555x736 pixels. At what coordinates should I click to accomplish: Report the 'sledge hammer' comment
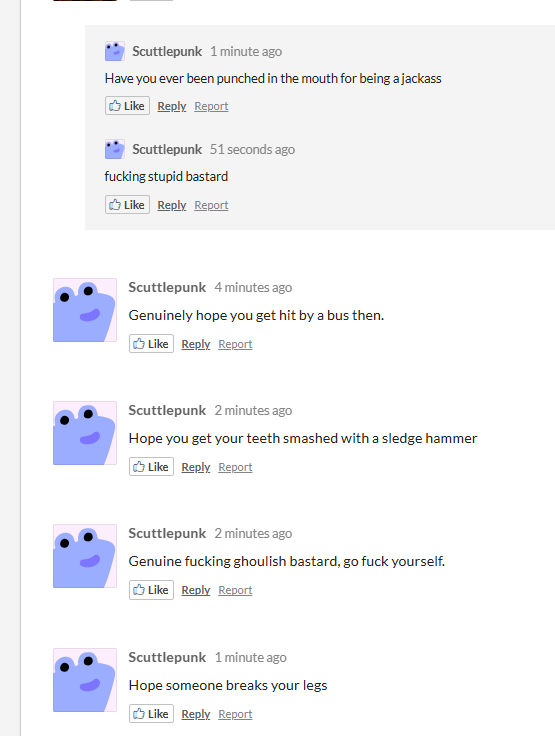(235, 467)
